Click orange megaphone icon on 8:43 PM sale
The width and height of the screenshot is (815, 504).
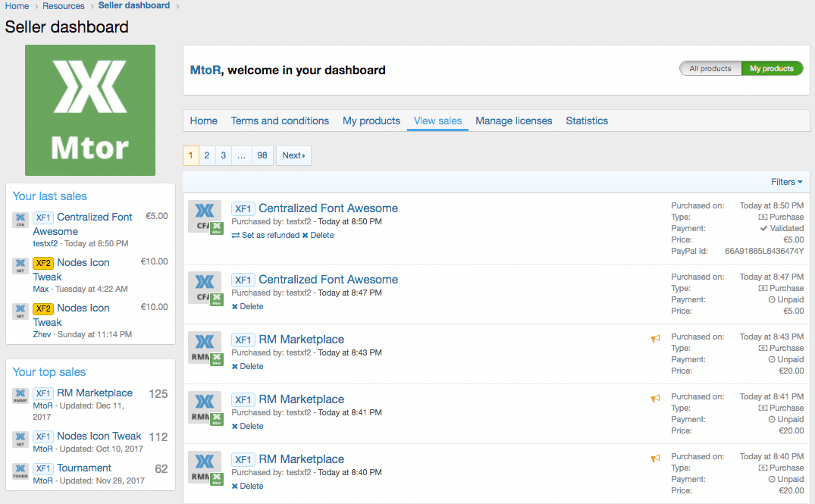pos(656,339)
